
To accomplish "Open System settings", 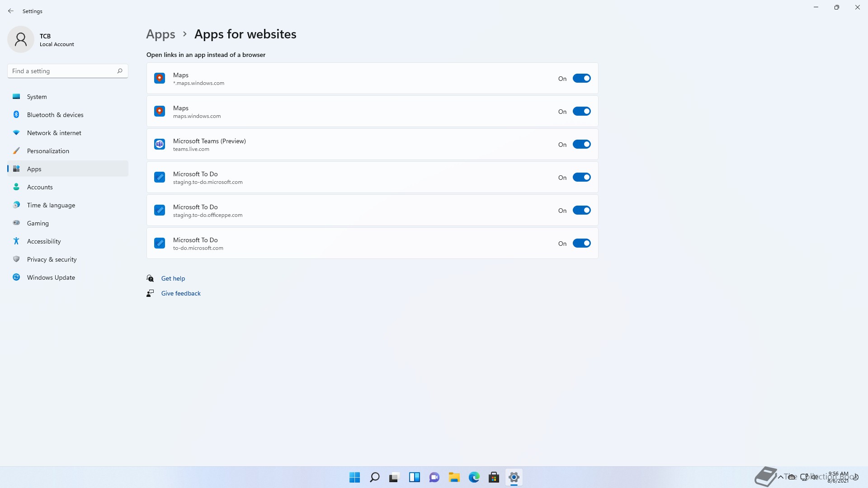I will click(x=68, y=97).
